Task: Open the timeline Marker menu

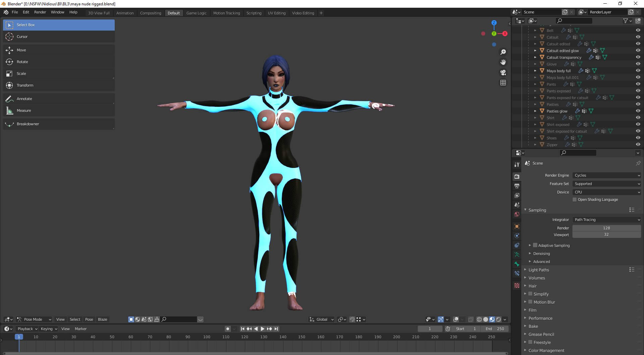Action: 80,329
